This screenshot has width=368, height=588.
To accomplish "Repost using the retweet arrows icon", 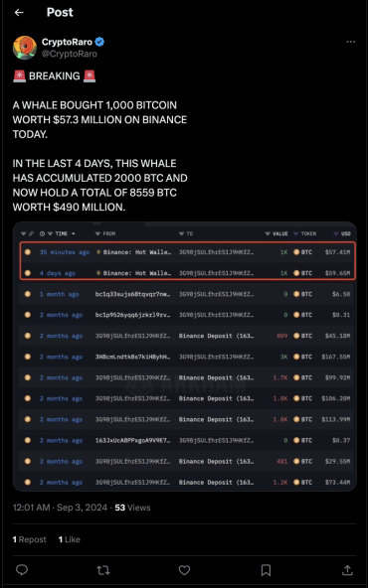I will pos(102,570).
